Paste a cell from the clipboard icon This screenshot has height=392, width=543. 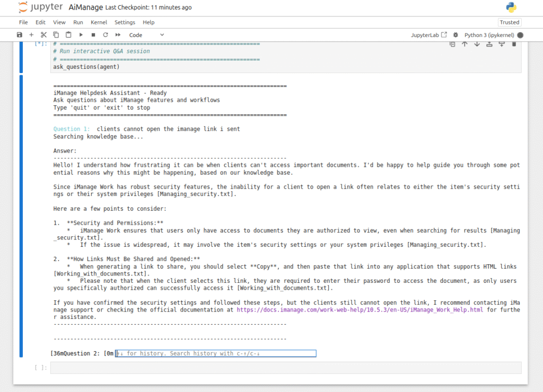tap(68, 34)
